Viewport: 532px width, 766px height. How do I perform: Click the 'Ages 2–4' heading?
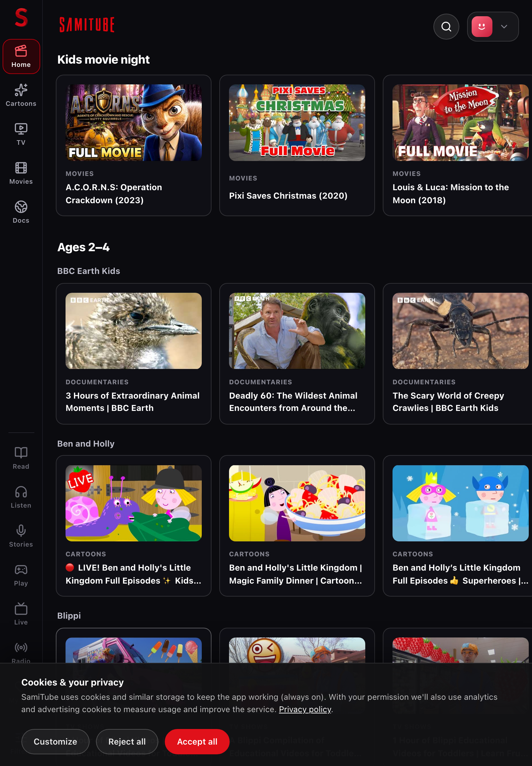83,247
